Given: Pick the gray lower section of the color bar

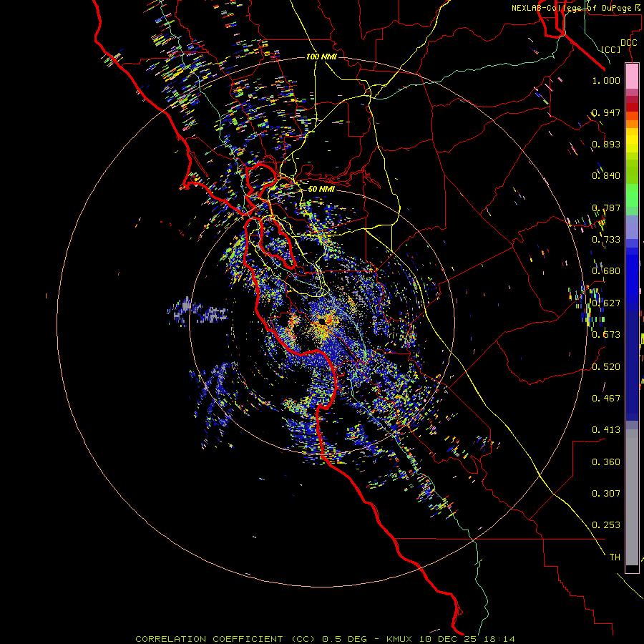Looking at the screenshot, I should [632, 497].
